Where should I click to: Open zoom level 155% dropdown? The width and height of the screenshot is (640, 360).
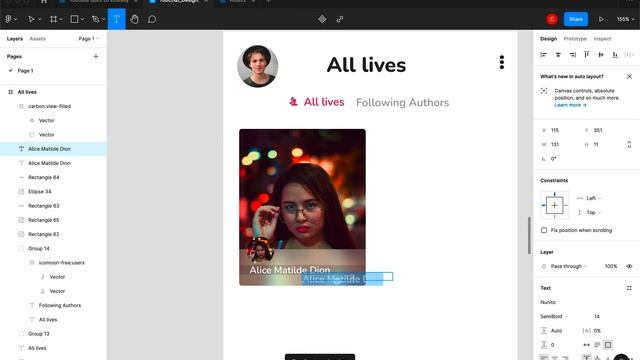pos(625,19)
